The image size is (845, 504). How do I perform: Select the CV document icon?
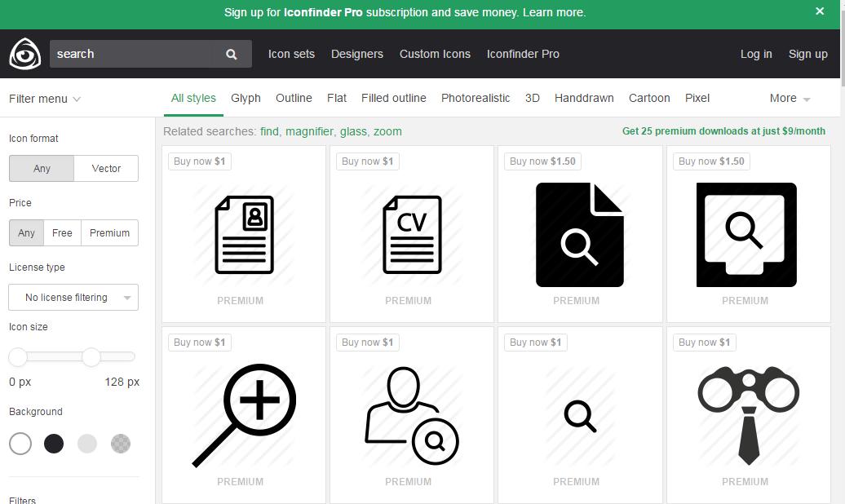412,234
